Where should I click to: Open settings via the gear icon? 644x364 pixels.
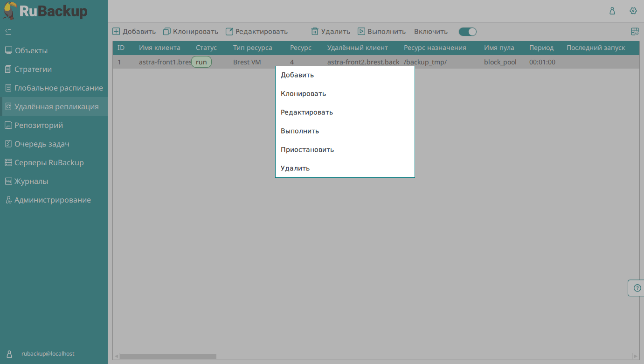click(633, 11)
